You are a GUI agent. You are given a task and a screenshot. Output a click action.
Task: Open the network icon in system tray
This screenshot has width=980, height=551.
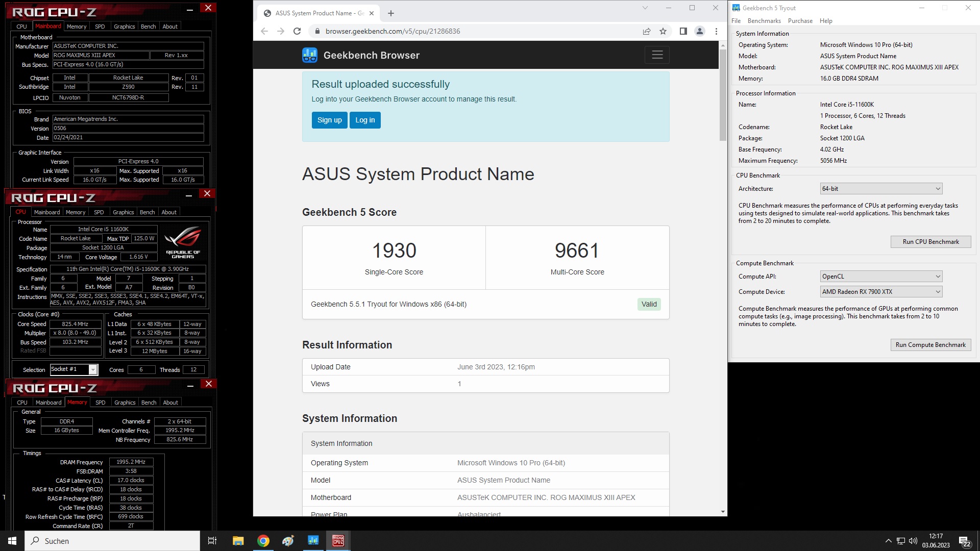[901, 541]
